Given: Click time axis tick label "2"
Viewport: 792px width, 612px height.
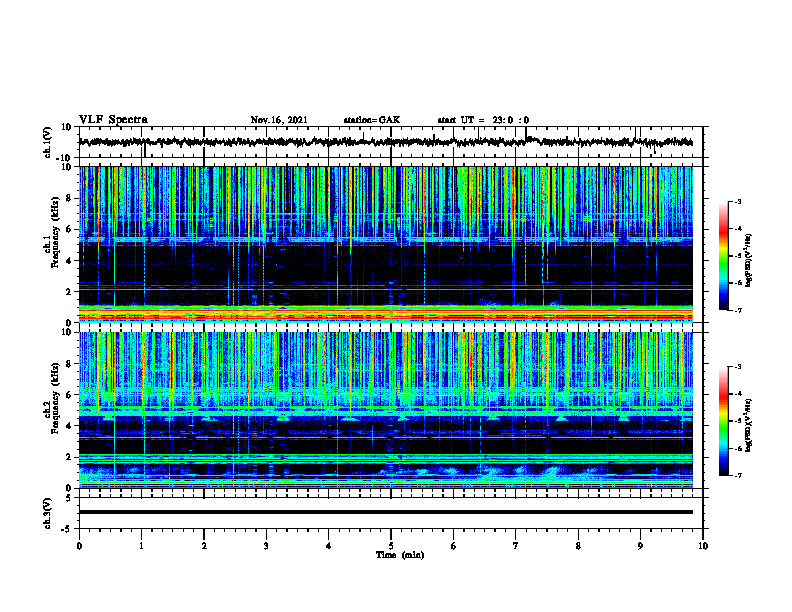Looking at the screenshot, I should (x=204, y=546).
